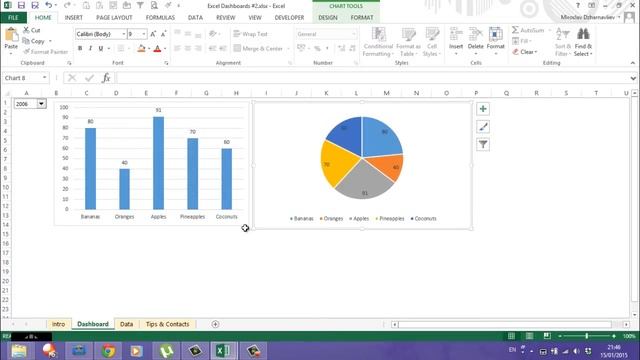Click the zoom slider handle

[x=587, y=336]
